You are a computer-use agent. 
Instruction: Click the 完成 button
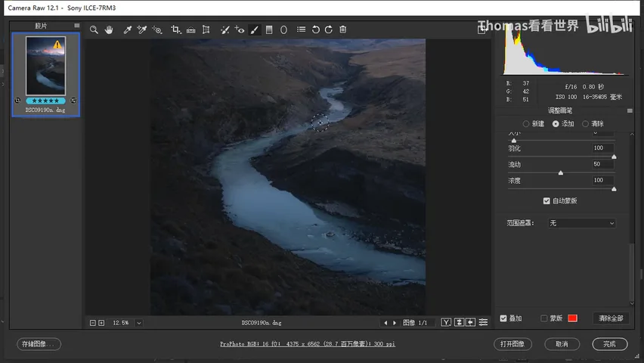[x=609, y=343]
